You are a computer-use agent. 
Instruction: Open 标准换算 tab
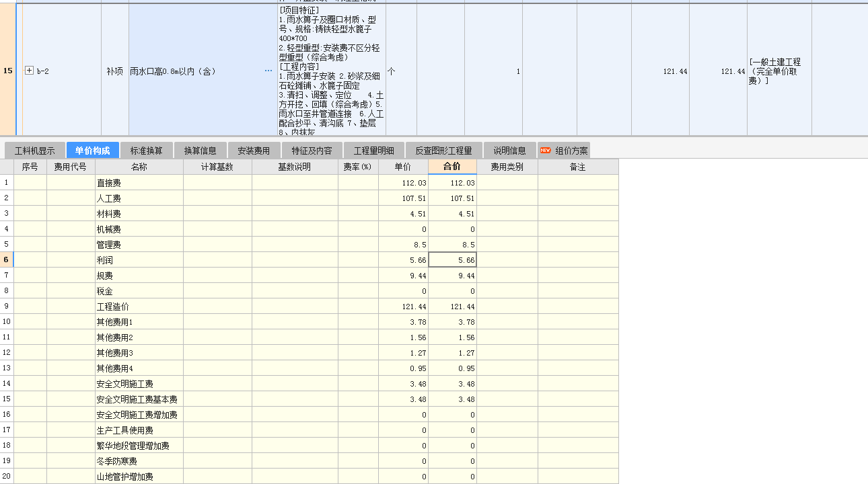click(146, 151)
